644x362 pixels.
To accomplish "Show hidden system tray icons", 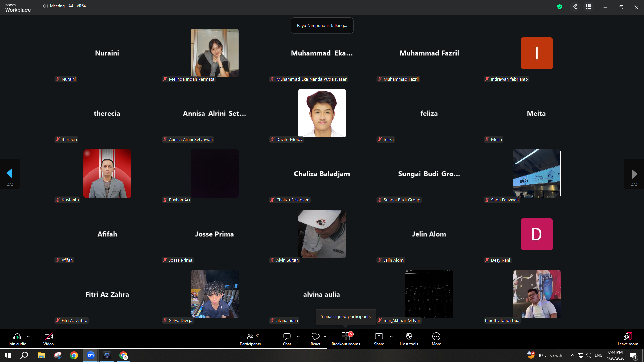I will (x=573, y=355).
